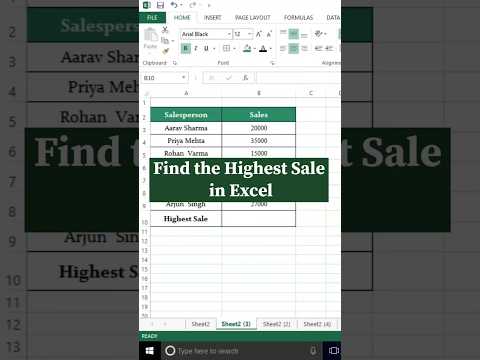
Task: Click the Copy icon in Clipboard group
Action: pos(165,40)
